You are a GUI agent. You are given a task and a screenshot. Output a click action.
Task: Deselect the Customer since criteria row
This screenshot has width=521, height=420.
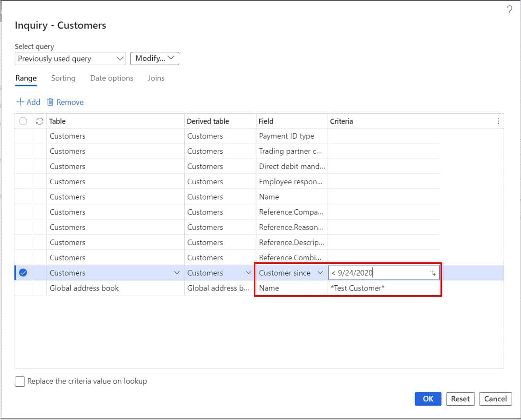[23, 273]
